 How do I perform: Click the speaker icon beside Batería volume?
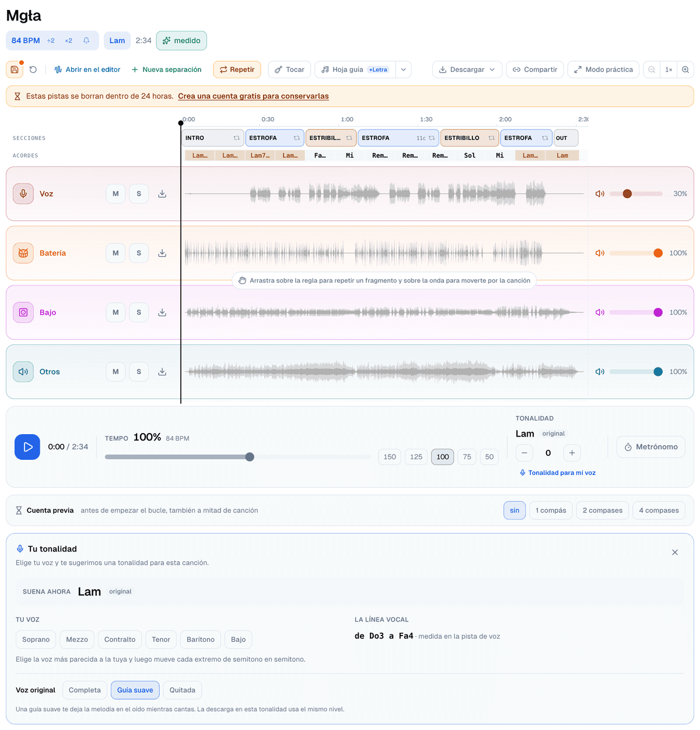point(600,253)
